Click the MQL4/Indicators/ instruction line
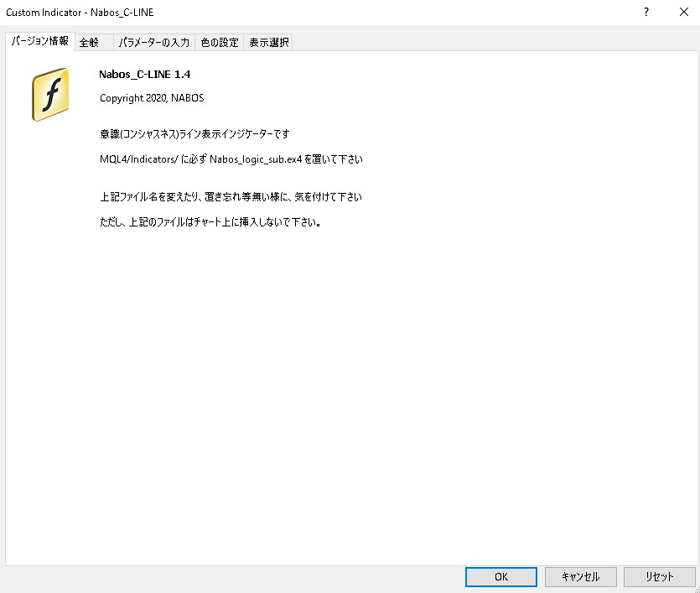 click(x=231, y=159)
